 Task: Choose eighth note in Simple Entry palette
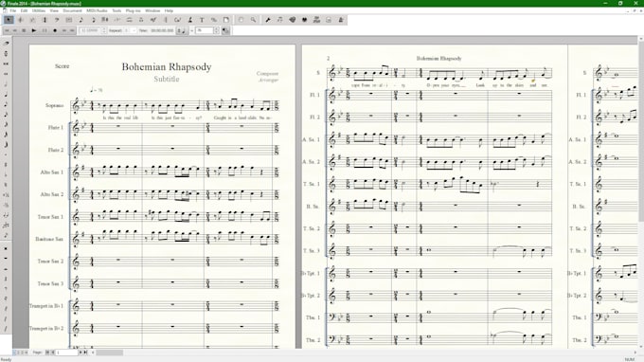(x=7, y=104)
